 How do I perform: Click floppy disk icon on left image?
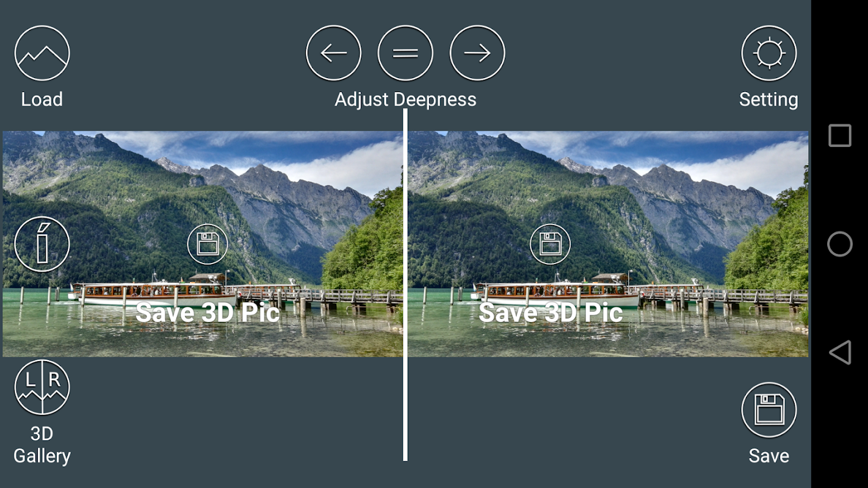[208, 244]
